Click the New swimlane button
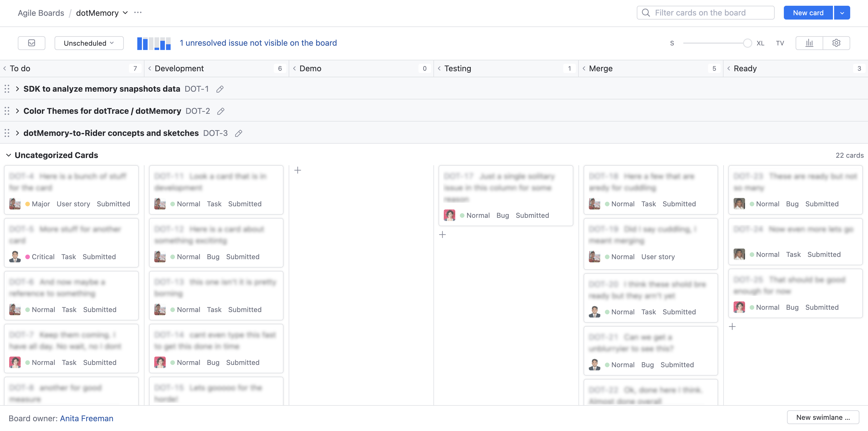 823,417
